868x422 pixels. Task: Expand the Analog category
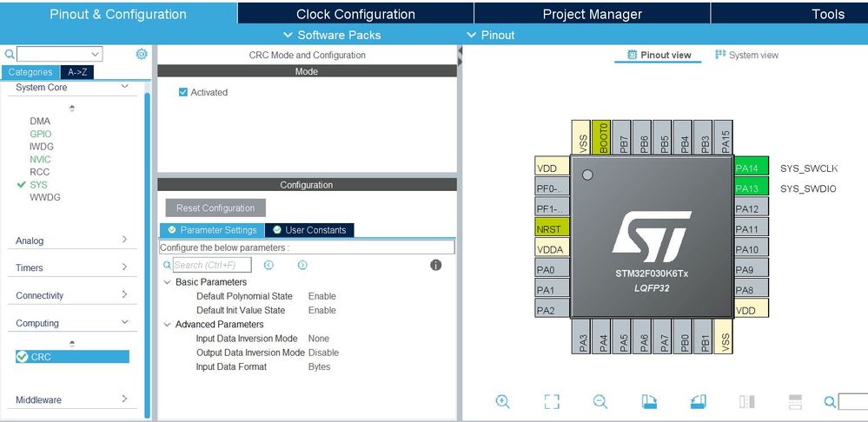124,240
